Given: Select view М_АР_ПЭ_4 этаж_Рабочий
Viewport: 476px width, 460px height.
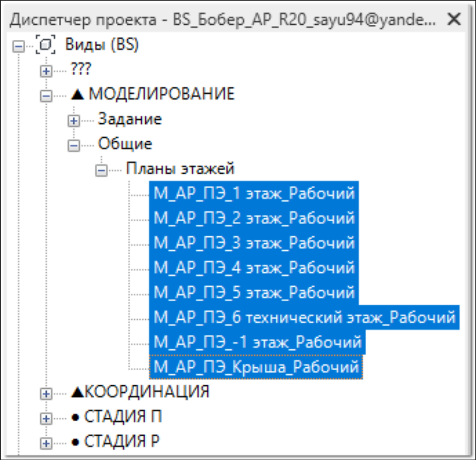Looking at the screenshot, I should tap(254, 268).
